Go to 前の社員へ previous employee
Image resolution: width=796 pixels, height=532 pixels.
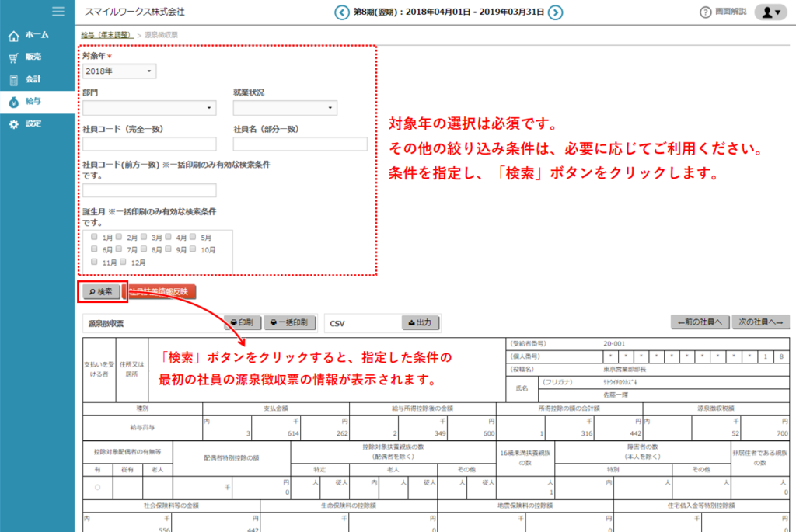pos(700,322)
